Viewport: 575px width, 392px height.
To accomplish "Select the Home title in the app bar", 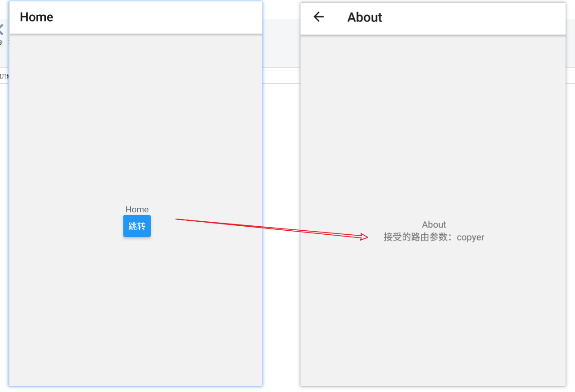I will (x=36, y=17).
